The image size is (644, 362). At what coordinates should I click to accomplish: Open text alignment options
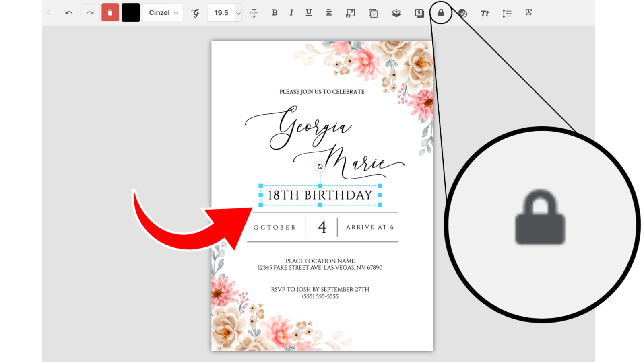328,13
